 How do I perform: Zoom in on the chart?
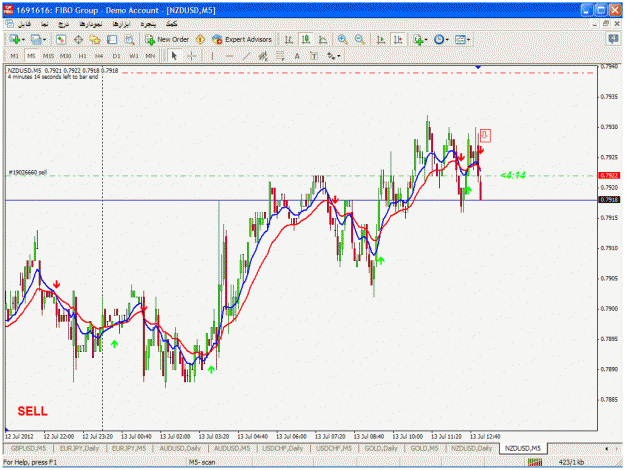point(342,39)
